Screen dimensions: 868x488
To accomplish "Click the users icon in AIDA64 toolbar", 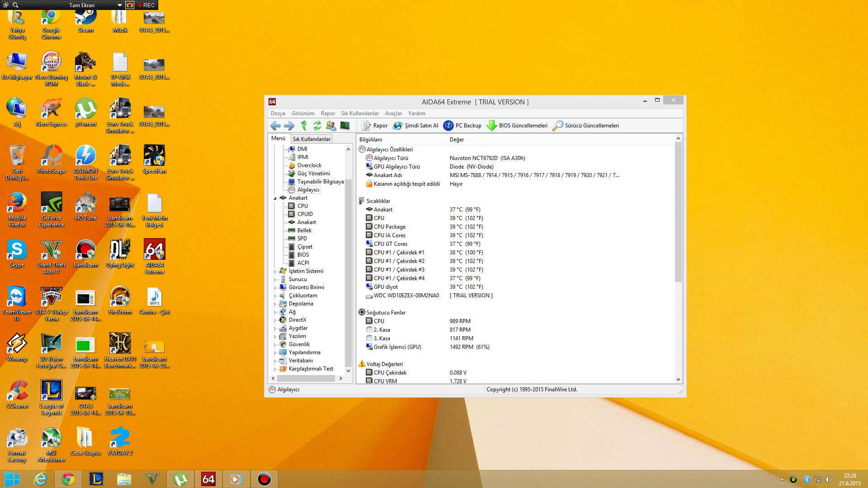I will [x=331, y=126].
